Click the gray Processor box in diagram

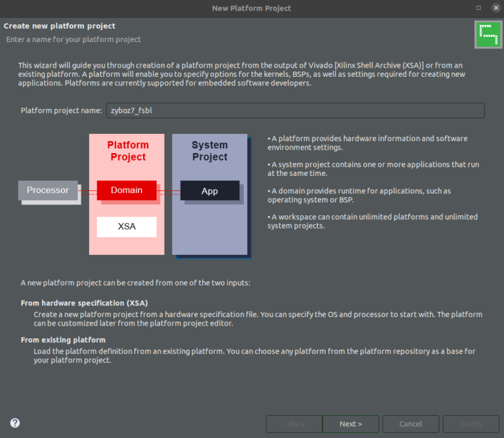pyautogui.click(x=47, y=190)
